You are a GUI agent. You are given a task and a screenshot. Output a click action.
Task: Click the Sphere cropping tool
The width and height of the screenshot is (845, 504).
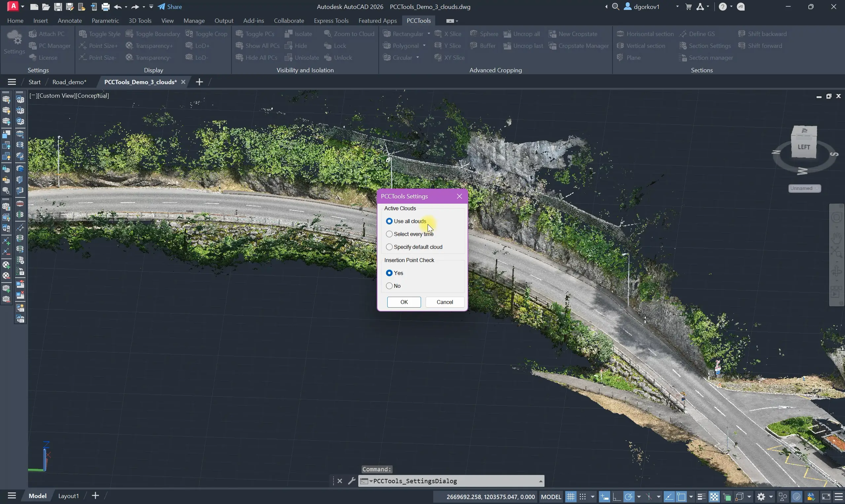pyautogui.click(x=484, y=34)
